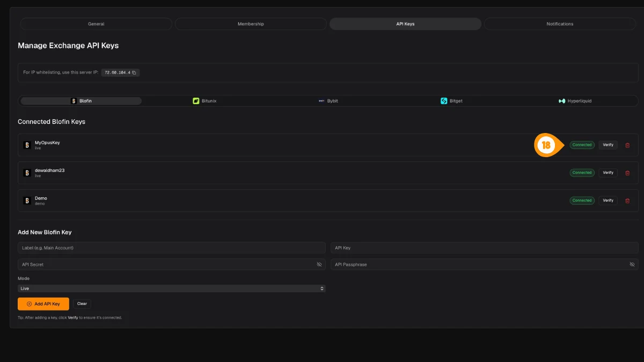This screenshot has width=644, height=362.
Task: Click the Add New Blofin Key heading
Action: (45, 232)
